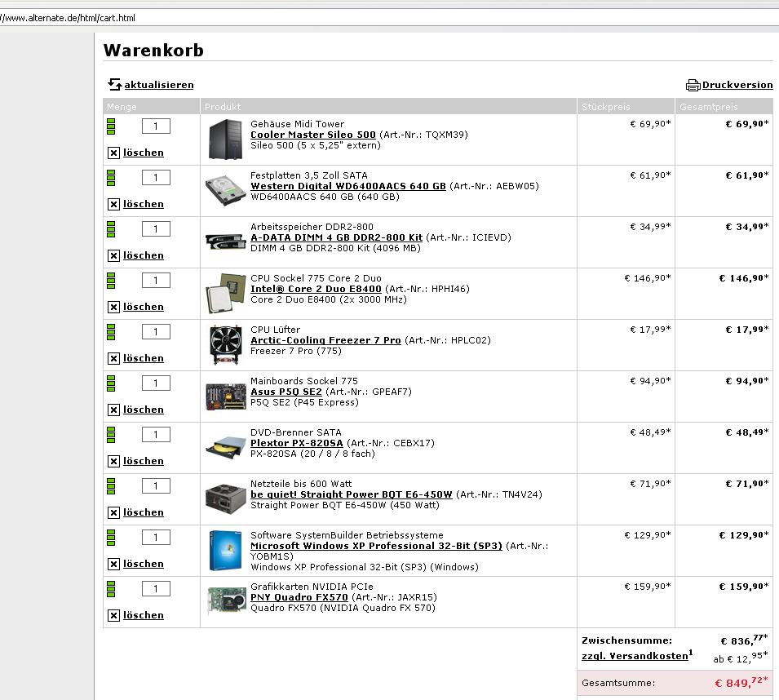Focus the quantity field for Arctic-Cooling Freezer 7 Pro
Screen dimensions: 779x700
click(156, 332)
